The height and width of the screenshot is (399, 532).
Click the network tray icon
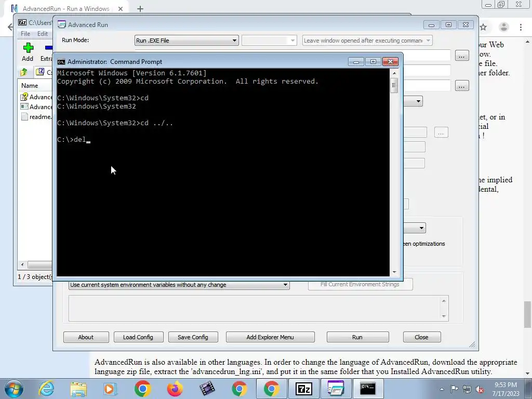pos(467,389)
